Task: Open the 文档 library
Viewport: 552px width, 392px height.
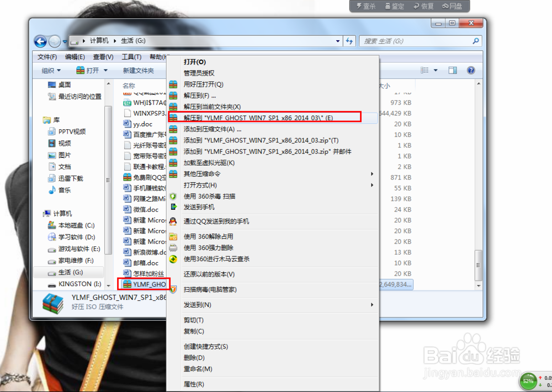Action: [60, 167]
